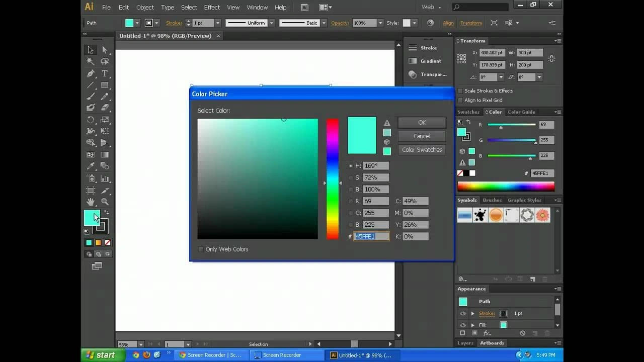Open the Effect menu
Screen dimensions: 644x362
(x=212, y=7)
